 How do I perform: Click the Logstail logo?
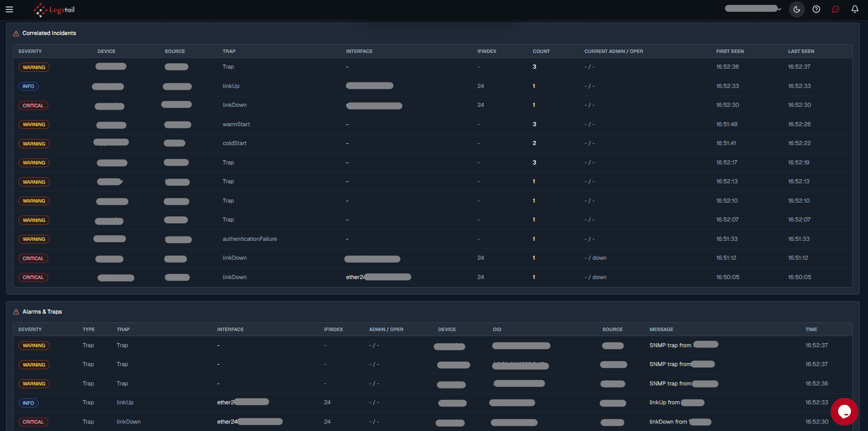(x=54, y=10)
